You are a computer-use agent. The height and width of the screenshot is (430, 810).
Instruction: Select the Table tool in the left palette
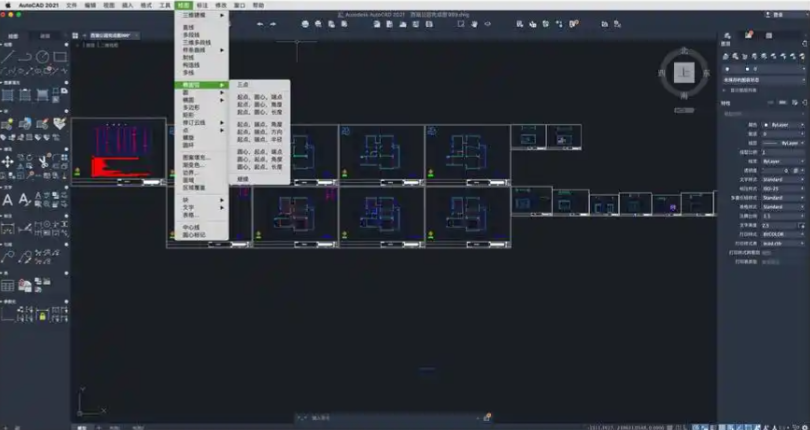point(8,285)
